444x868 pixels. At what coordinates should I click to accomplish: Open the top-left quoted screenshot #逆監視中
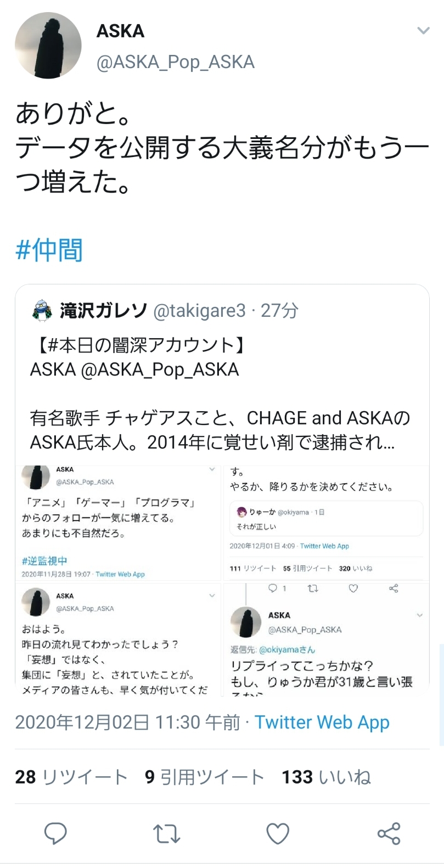(x=118, y=524)
